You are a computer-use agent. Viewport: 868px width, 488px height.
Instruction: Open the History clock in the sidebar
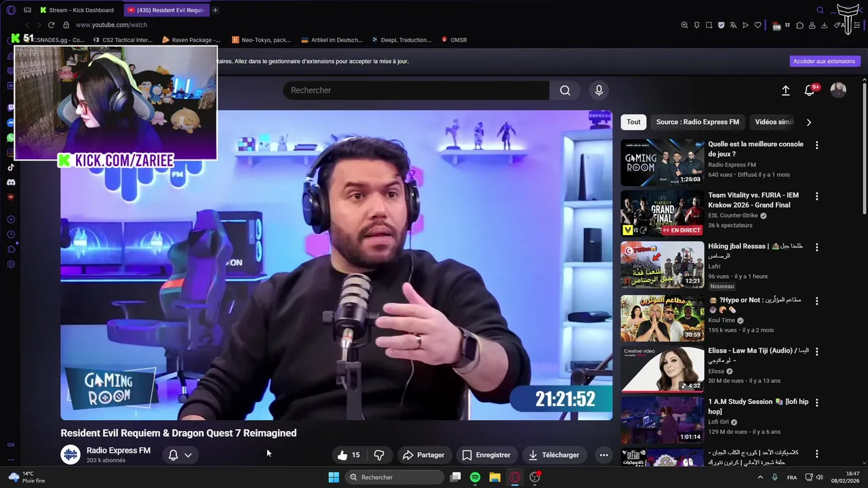[x=11, y=235]
